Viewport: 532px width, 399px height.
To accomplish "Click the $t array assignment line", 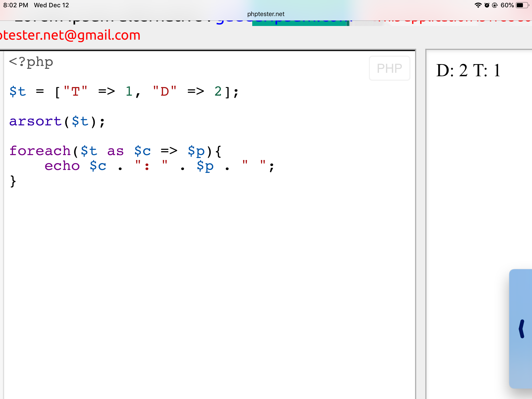I will click(124, 92).
